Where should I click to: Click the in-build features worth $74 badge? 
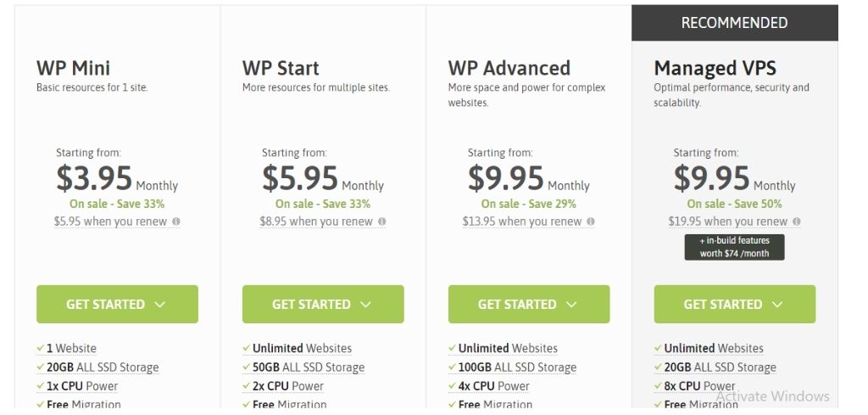[x=735, y=247]
